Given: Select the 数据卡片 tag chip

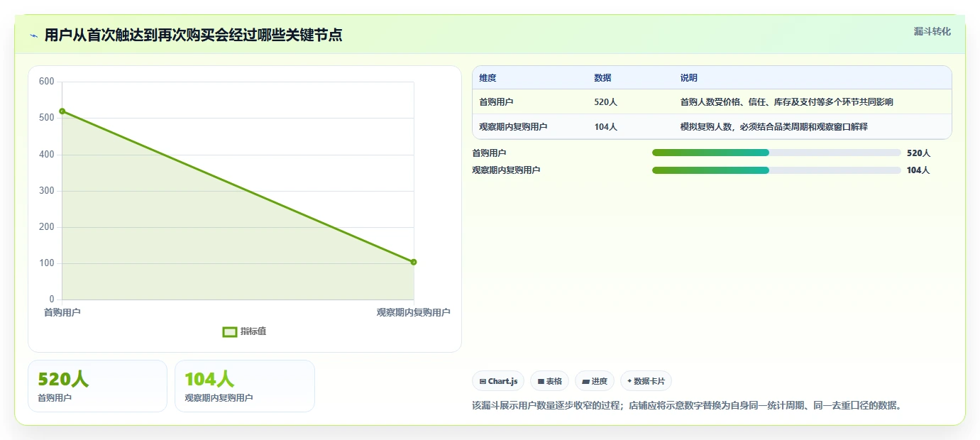Looking at the screenshot, I should (646, 381).
